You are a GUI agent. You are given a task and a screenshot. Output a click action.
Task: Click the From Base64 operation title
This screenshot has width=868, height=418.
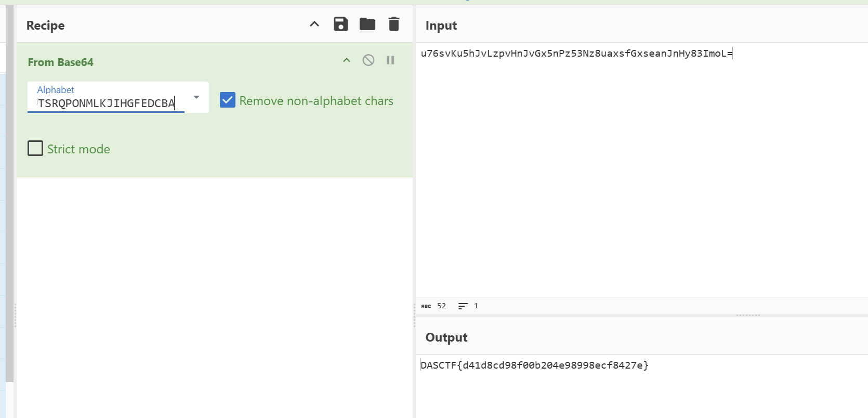61,62
